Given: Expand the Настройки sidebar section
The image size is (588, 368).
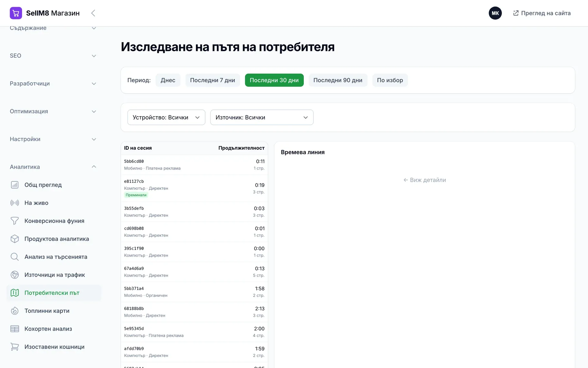Looking at the screenshot, I should coord(53,139).
